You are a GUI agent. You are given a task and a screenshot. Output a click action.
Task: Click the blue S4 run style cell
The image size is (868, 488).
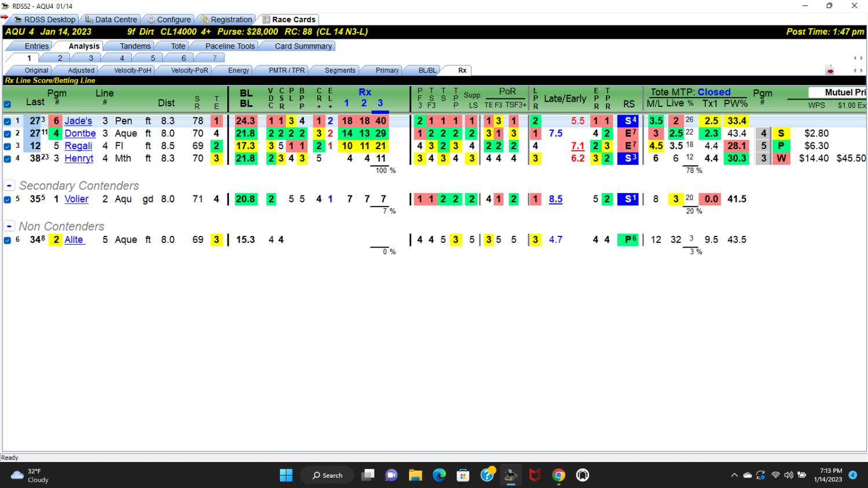click(x=628, y=121)
